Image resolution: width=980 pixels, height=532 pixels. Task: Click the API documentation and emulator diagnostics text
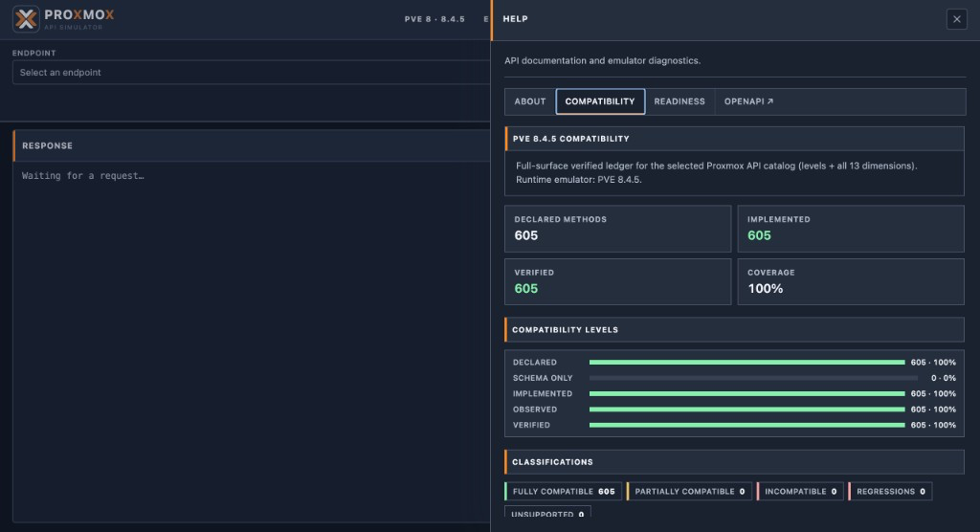point(603,60)
